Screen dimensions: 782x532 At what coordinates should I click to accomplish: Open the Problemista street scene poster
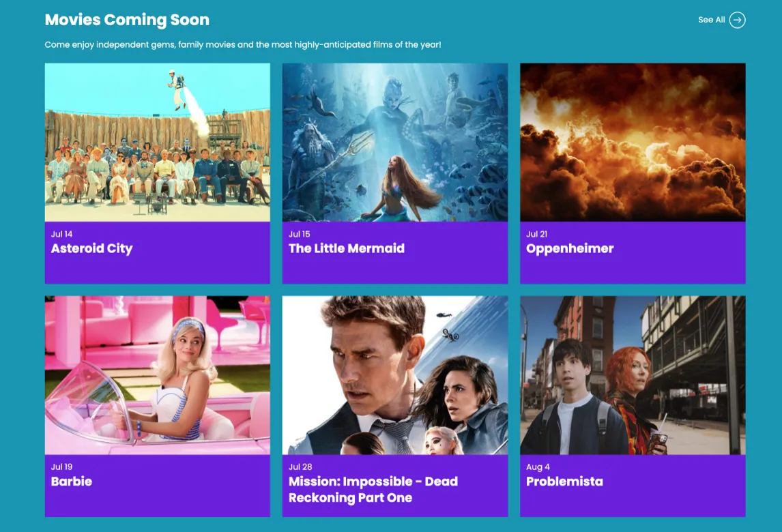tap(633, 375)
